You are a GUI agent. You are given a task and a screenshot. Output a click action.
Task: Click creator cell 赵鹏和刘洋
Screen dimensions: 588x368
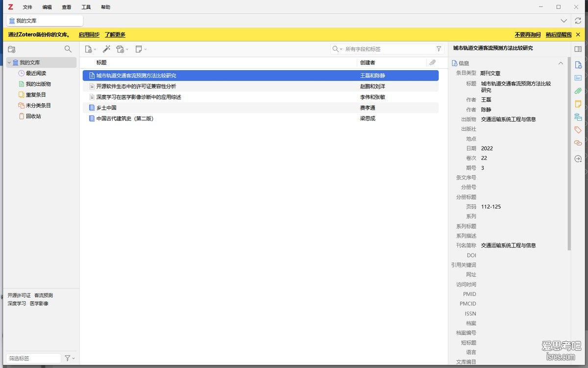[372, 86]
